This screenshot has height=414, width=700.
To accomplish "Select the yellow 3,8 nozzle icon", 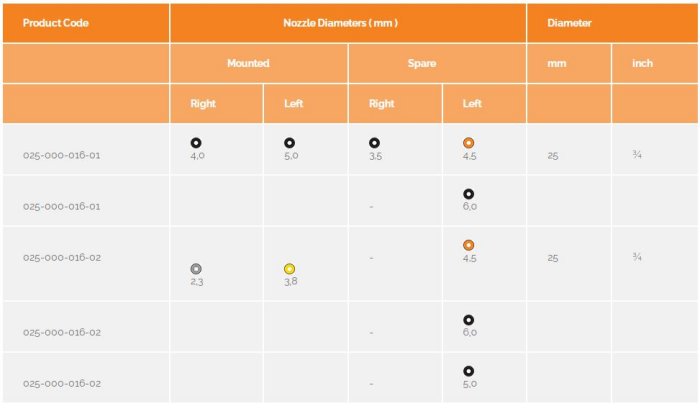I will [x=289, y=268].
